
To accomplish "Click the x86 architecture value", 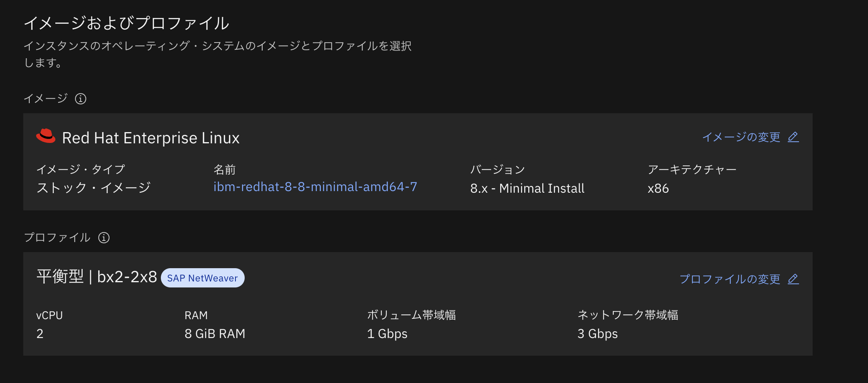I will click(x=659, y=188).
